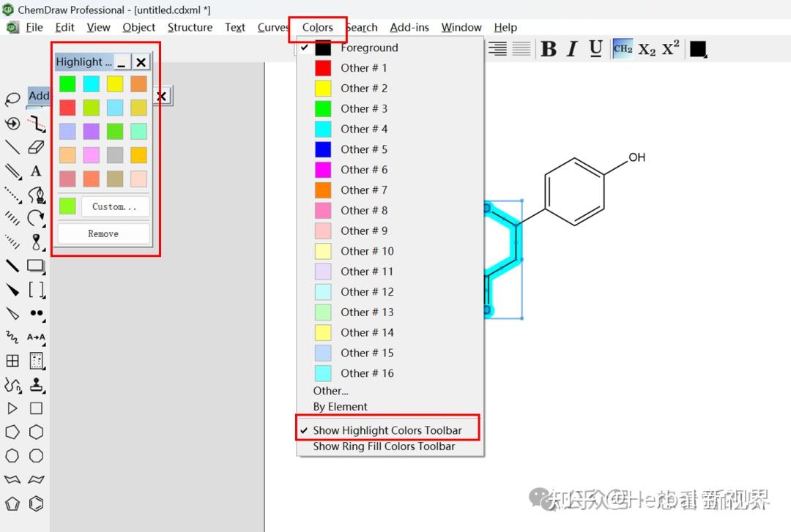The image size is (791, 532).
Task: Select the Table tool
Action: click(12, 360)
